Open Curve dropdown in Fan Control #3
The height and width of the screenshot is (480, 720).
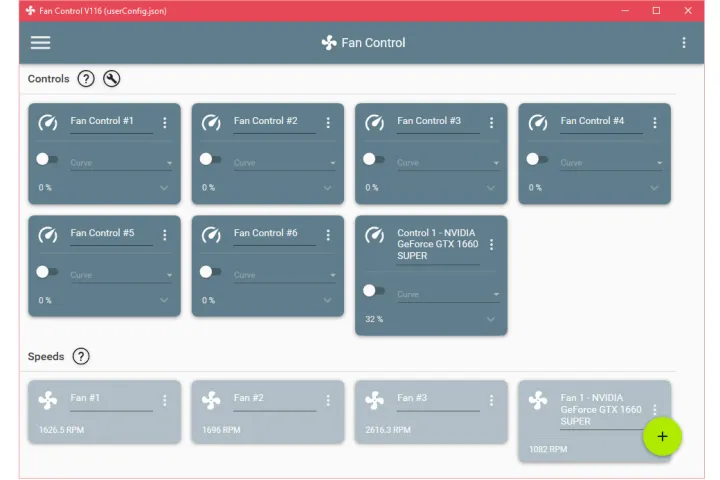[x=448, y=163]
